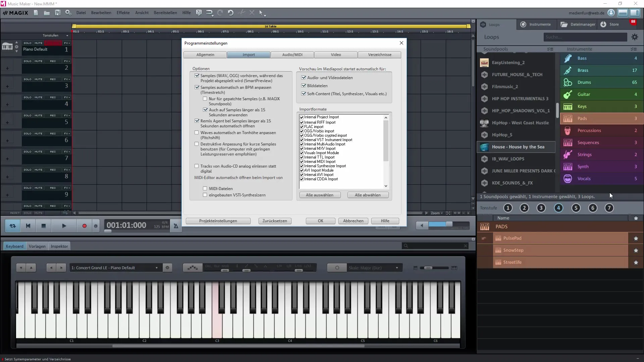Switch to Allgemein settings tab
This screenshot has height=362, width=644.
[205, 55]
